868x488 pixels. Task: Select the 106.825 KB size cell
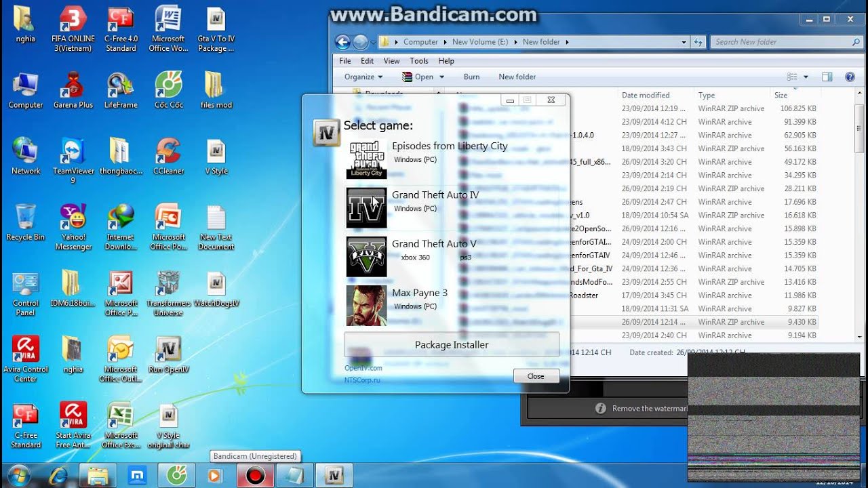point(797,108)
